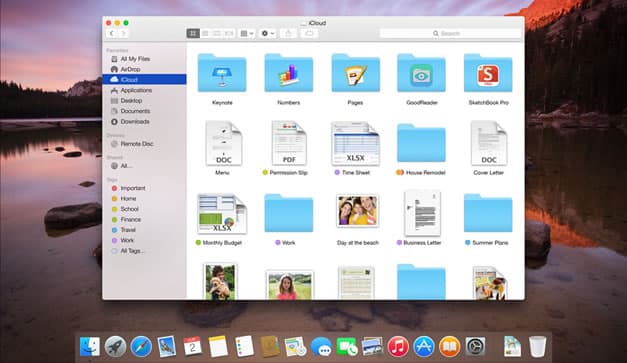Click the Finder search field

450,34
